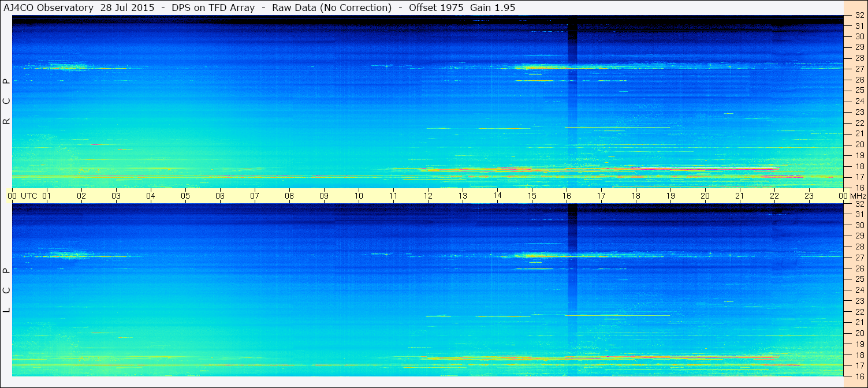Click hour marker 08 on UTC axis
Image resolution: width=868 pixels, height=388 pixels.
(289, 196)
